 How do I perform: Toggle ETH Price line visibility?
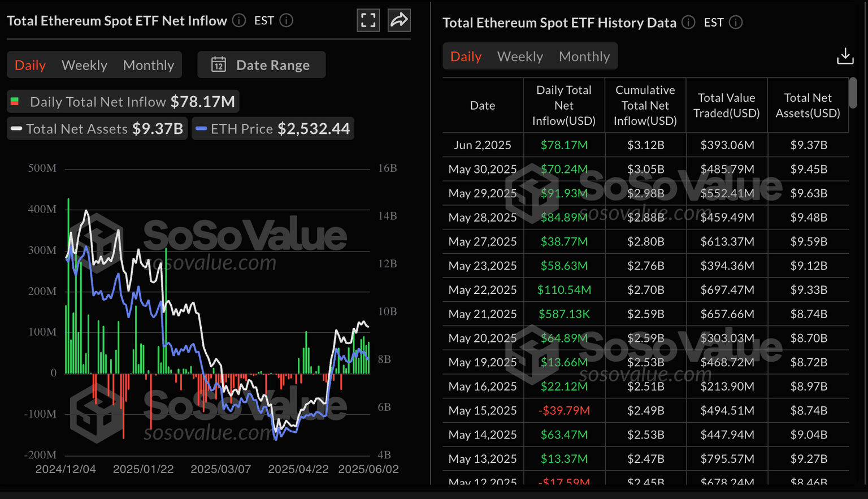point(273,129)
